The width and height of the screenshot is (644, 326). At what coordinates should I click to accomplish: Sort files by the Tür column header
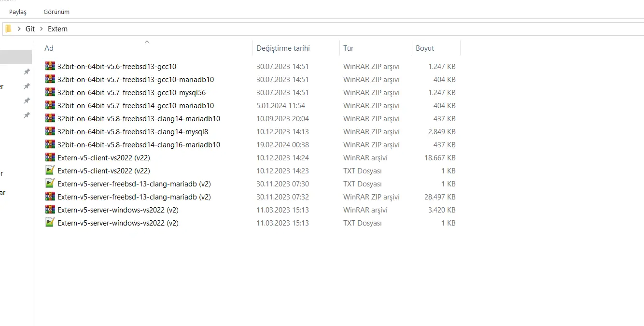pos(349,48)
